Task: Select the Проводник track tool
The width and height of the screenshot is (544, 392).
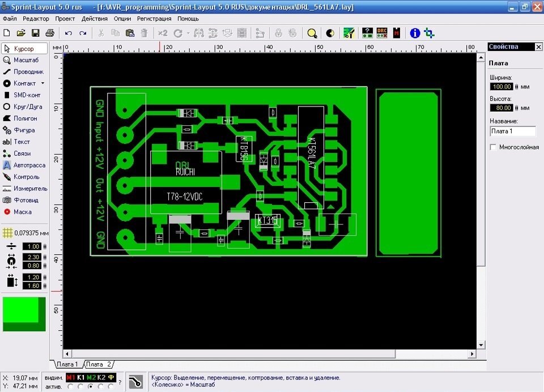Action: coord(23,72)
